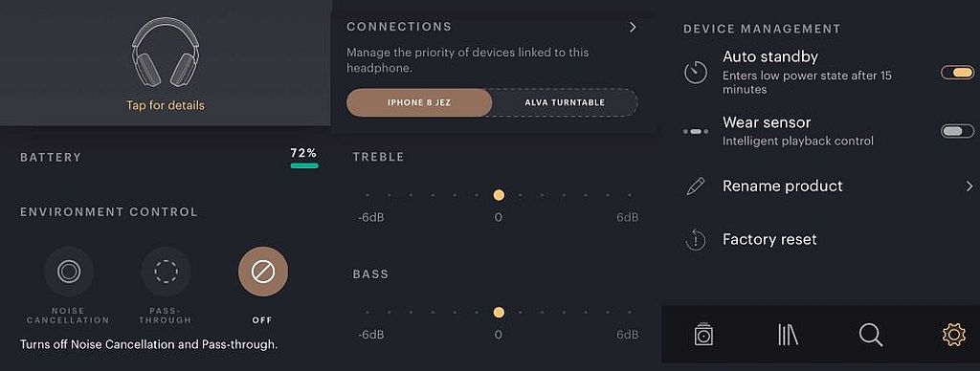The height and width of the screenshot is (371, 980).
Task: Open Rename product via its chevron
Action: 969,186
